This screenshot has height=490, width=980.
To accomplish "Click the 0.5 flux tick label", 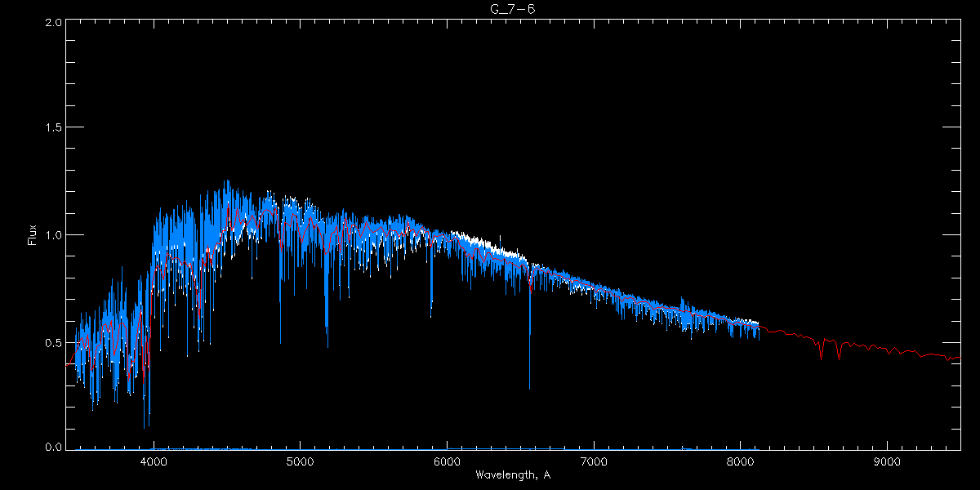I will pyautogui.click(x=53, y=342).
